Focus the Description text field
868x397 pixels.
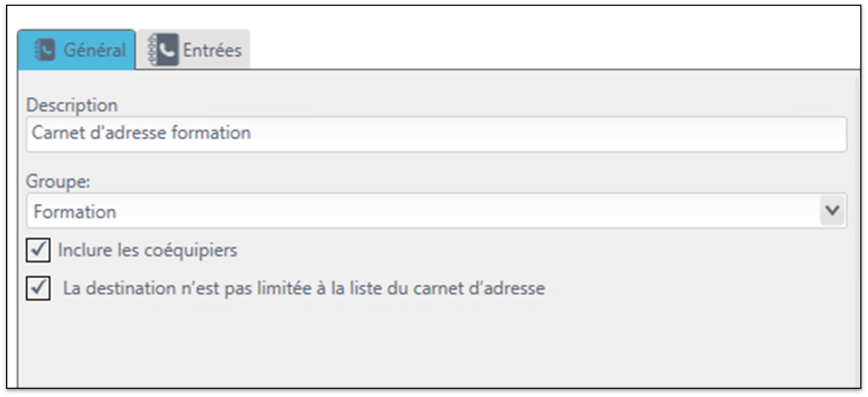[x=436, y=134]
